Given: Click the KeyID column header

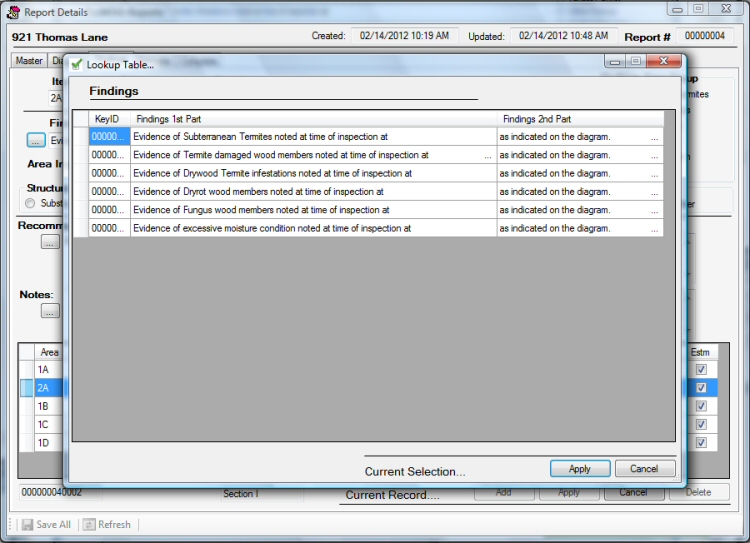Looking at the screenshot, I should [109, 119].
